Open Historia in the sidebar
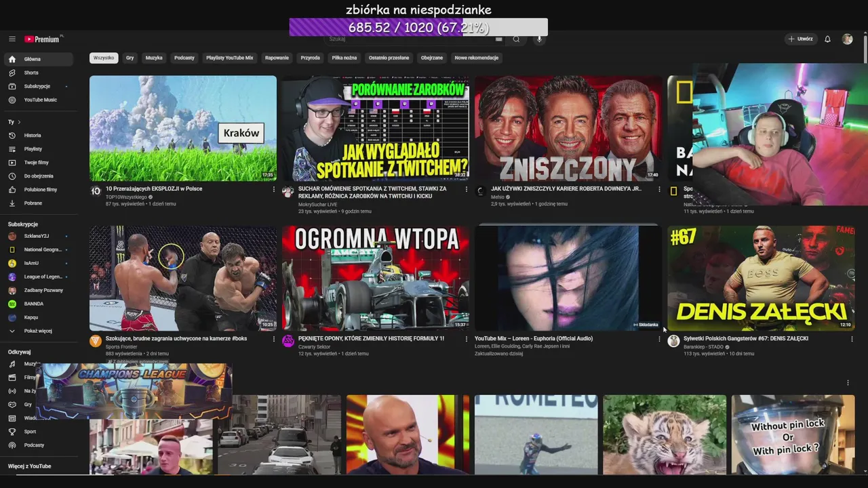 pos(39,136)
